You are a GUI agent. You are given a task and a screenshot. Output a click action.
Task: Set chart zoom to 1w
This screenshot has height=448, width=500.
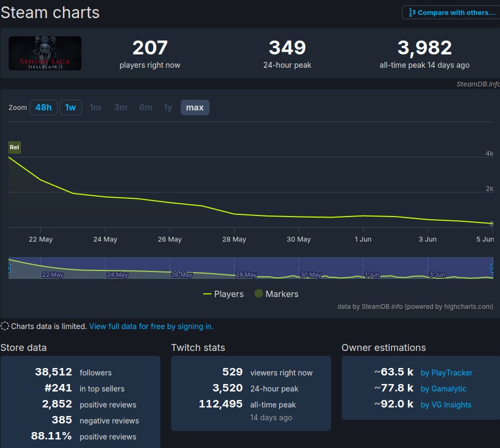tap(71, 108)
